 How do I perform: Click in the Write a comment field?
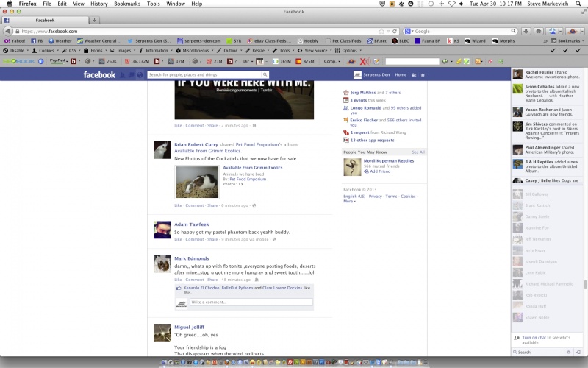[x=251, y=302]
